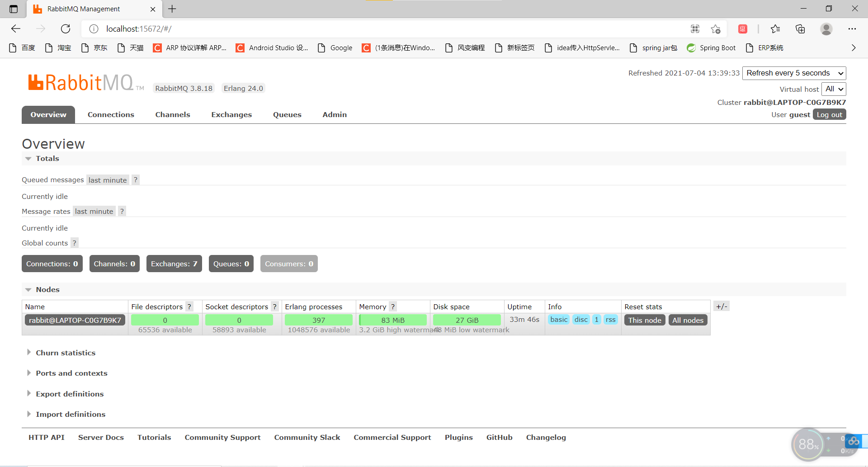Image resolution: width=868 pixels, height=467 pixels.
Task: Open a new browser tab
Action: tap(172, 9)
